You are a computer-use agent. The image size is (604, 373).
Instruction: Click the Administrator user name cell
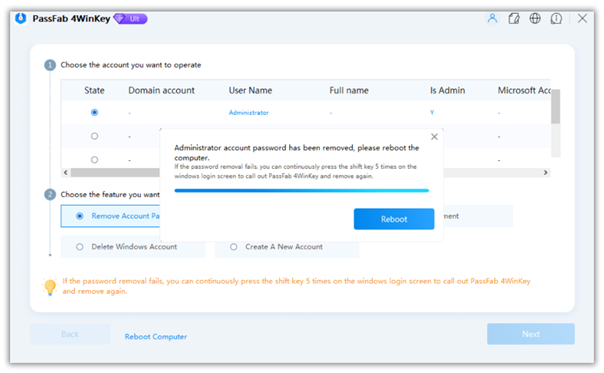[x=249, y=113]
